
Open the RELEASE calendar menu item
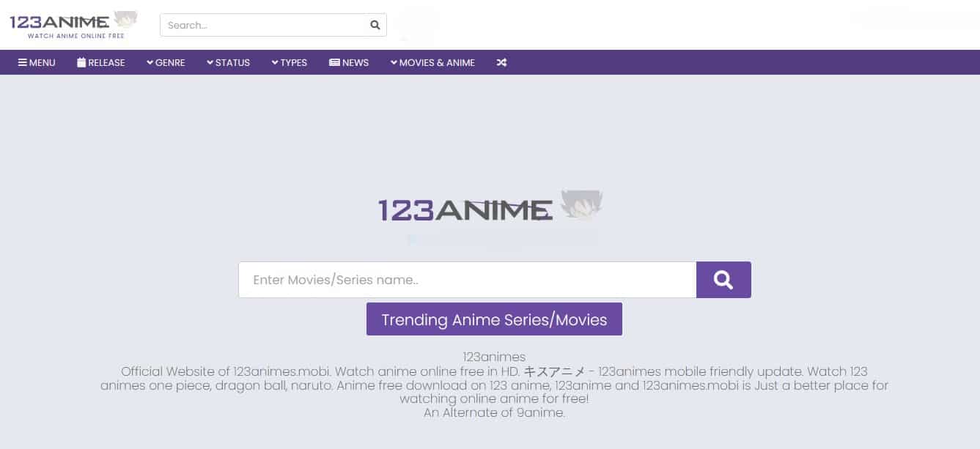100,62
